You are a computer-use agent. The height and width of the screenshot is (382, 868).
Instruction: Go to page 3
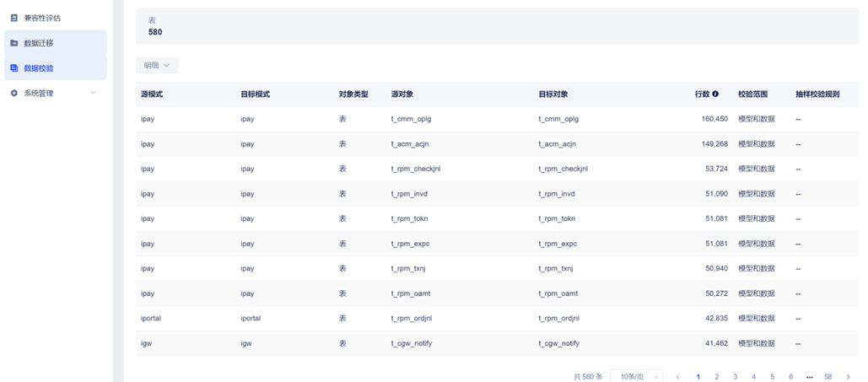pos(736,376)
